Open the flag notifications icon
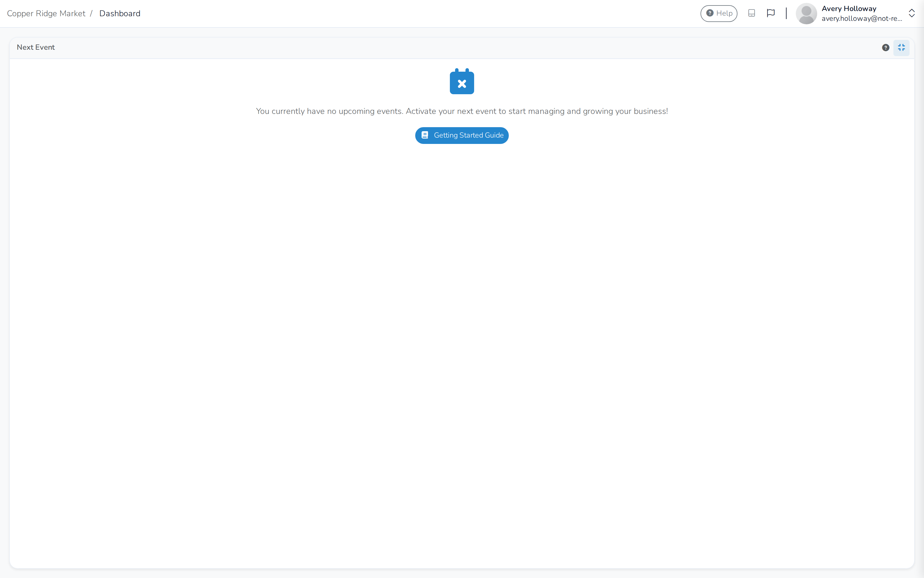This screenshot has width=924, height=578. [770, 13]
